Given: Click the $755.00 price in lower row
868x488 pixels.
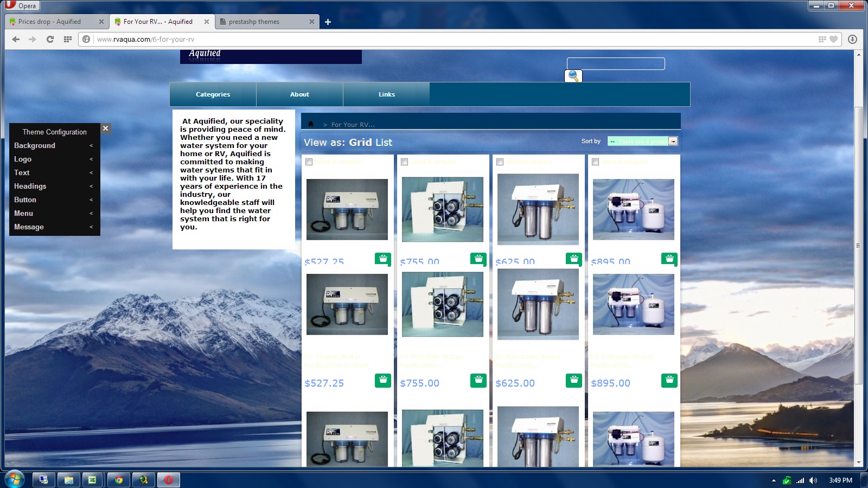Looking at the screenshot, I should point(420,383).
